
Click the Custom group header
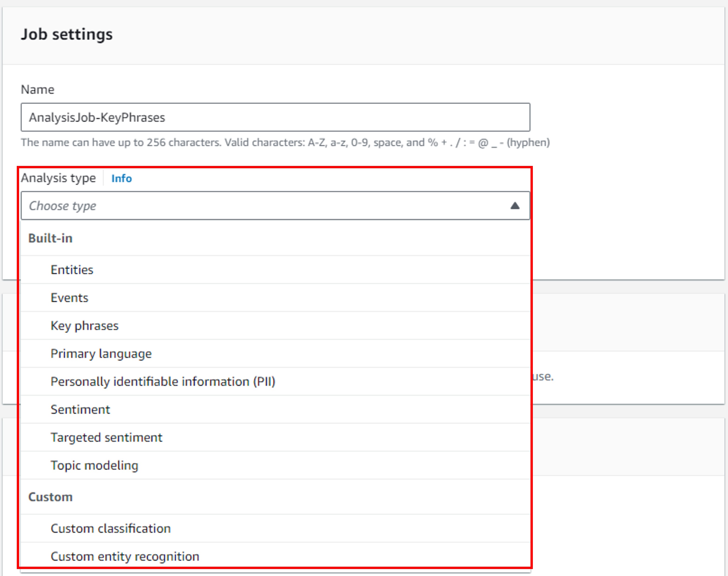click(x=50, y=497)
